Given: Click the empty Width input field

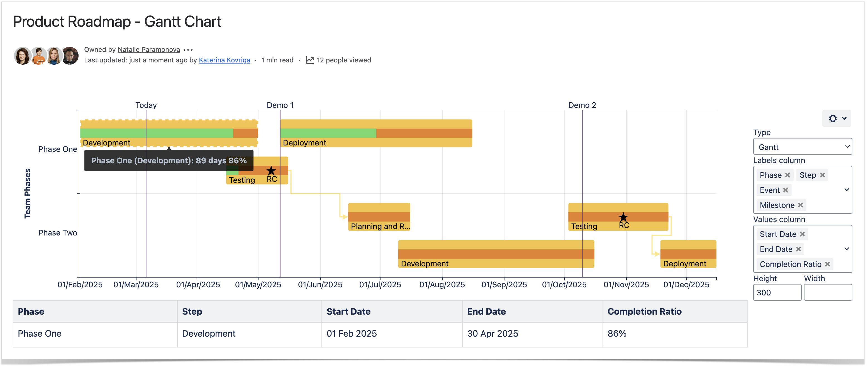Looking at the screenshot, I should pos(827,293).
